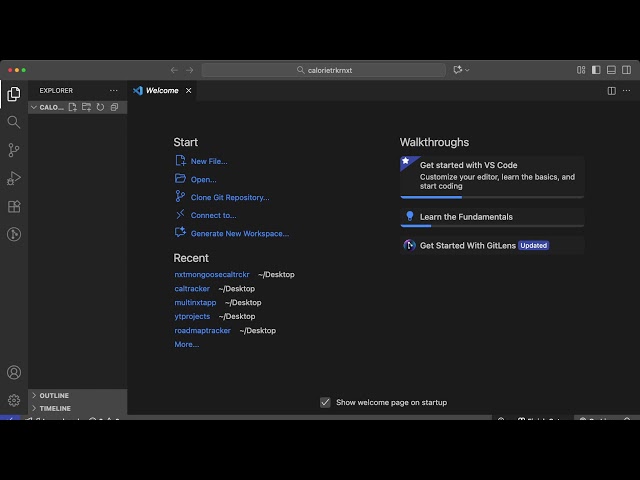640x480 pixels.
Task: Click the macOS red close window button
Action: pyautogui.click(x=10, y=70)
